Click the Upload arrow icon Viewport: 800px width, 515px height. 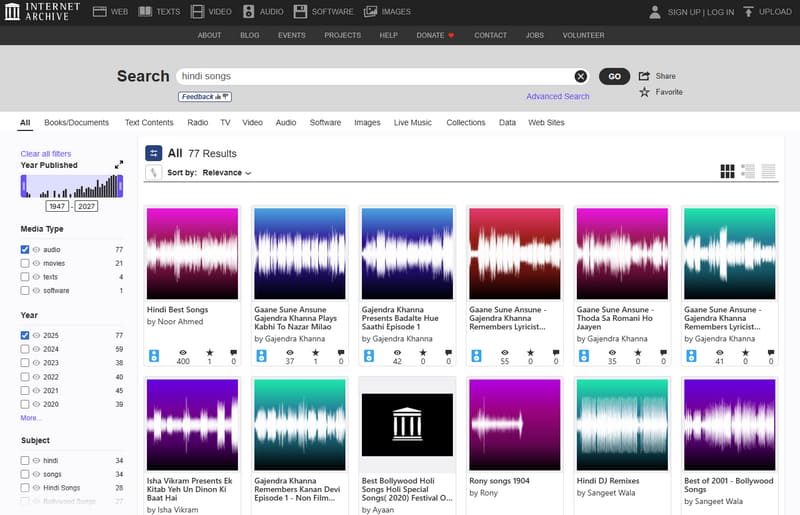pos(748,12)
